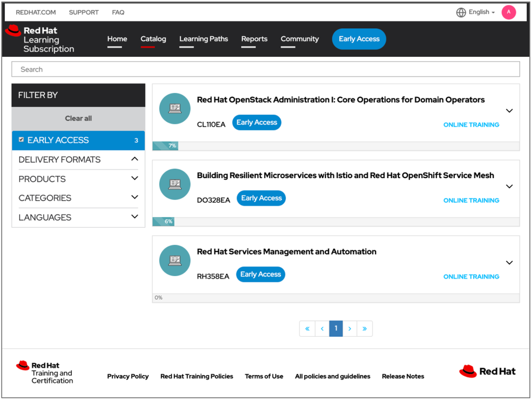Image resolution: width=532 pixels, height=400 pixels.
Task: Switch to the Community tab
Action: pos(299,39)
